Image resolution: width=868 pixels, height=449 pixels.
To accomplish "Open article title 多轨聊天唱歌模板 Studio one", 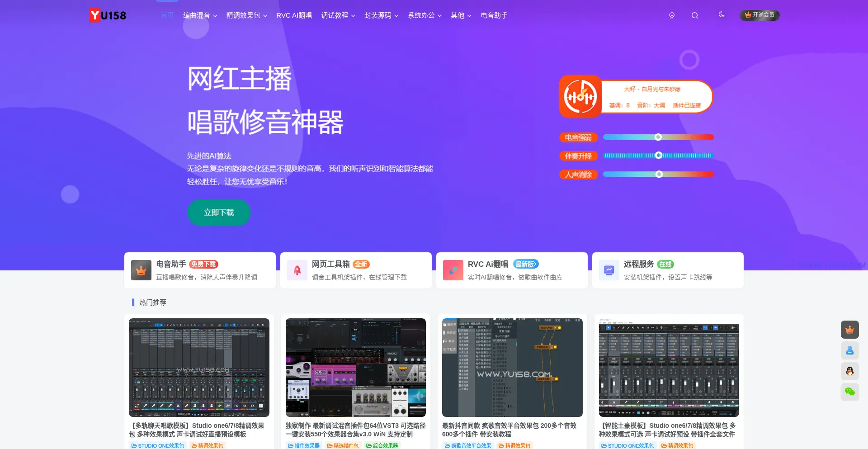I will point(197,430).
